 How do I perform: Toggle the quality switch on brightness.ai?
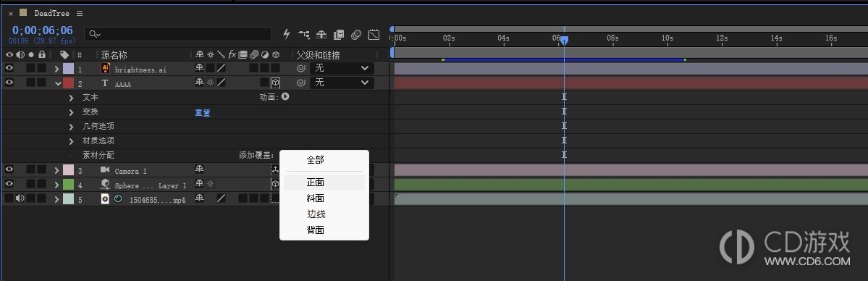221,68
